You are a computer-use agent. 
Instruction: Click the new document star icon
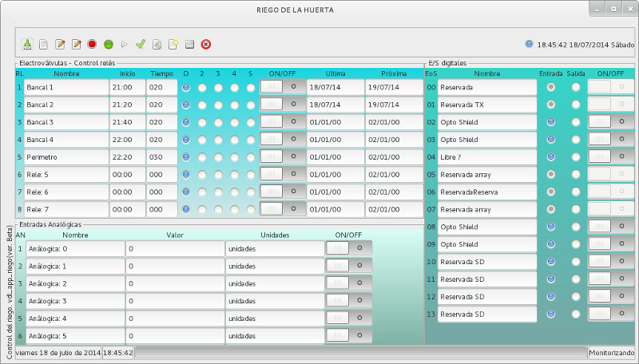(173, 45)
